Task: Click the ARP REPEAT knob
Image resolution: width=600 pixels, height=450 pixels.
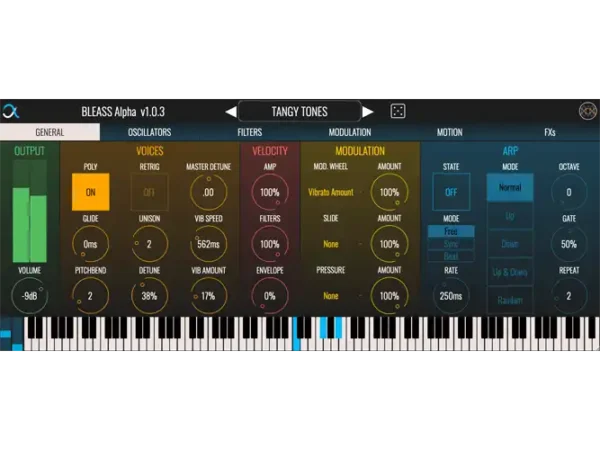Action: coord(569,296)
